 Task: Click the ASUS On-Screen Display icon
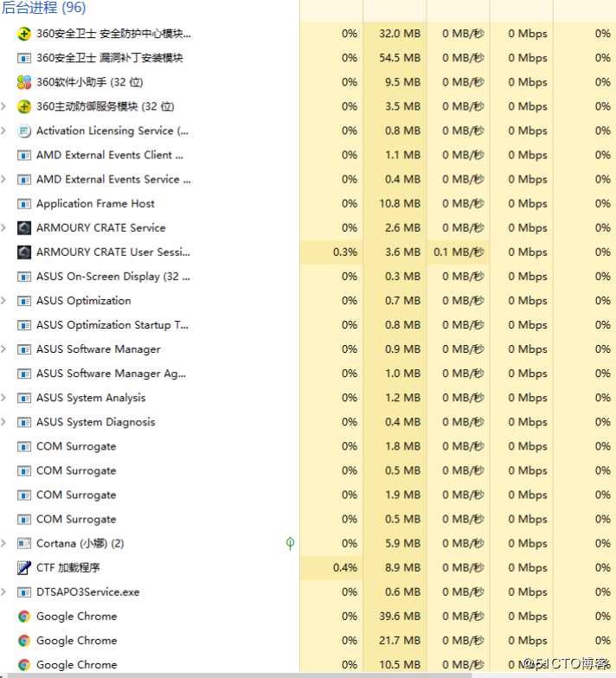coord(24,277)
